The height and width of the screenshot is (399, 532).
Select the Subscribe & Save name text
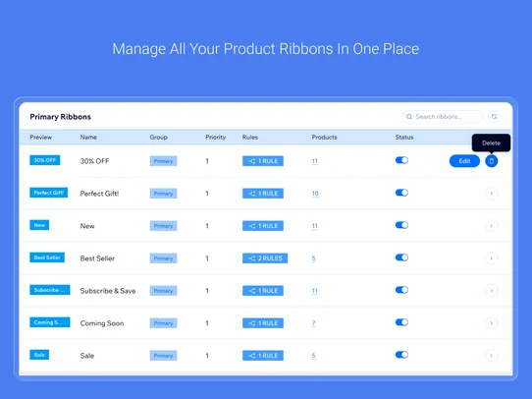[108, 291]
